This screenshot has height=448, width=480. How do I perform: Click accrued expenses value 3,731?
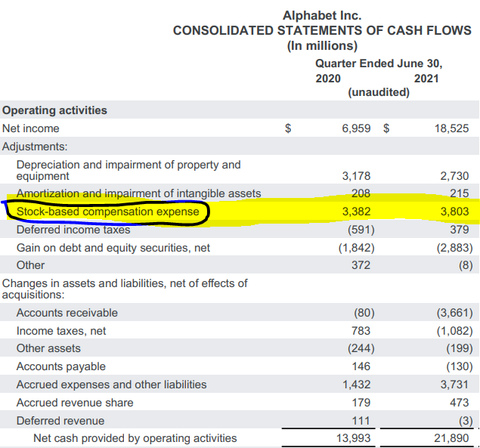click(x=454, y=385)
